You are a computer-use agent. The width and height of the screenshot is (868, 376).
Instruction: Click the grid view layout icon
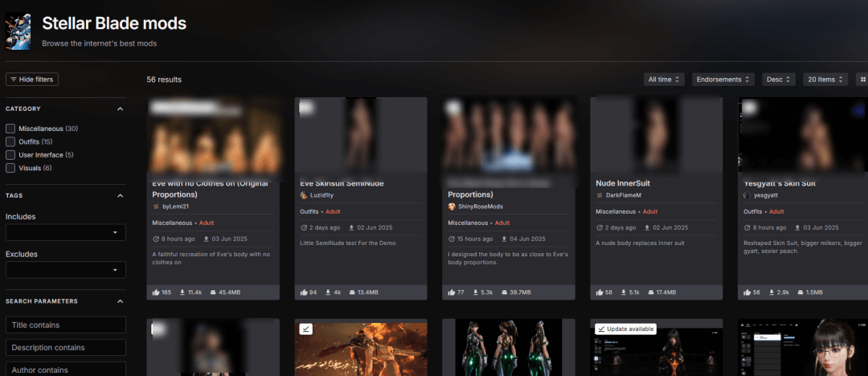tap(862, 80)
